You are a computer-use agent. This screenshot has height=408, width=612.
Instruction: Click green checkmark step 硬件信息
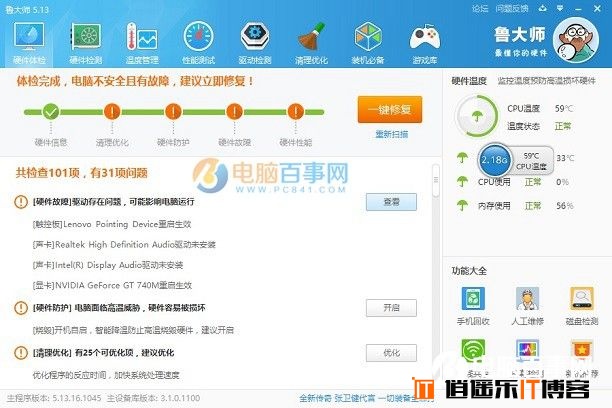tap(51, 112)
